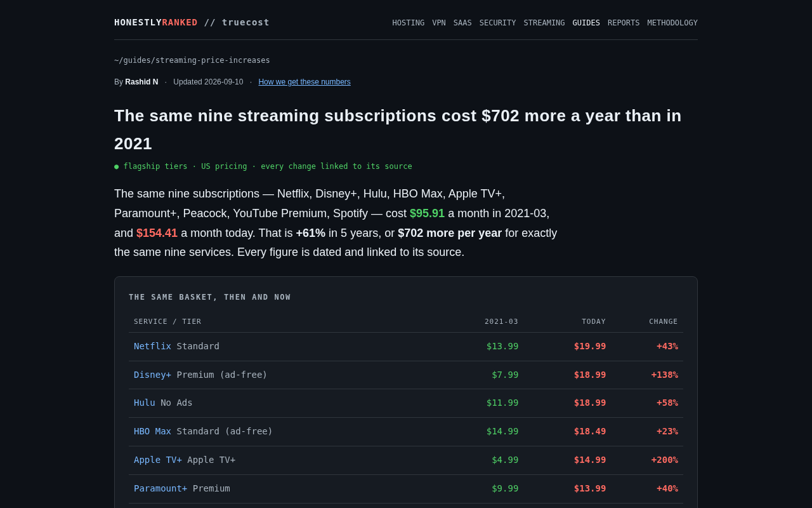Click Paramount+ today price $13.99

(590, 488)
